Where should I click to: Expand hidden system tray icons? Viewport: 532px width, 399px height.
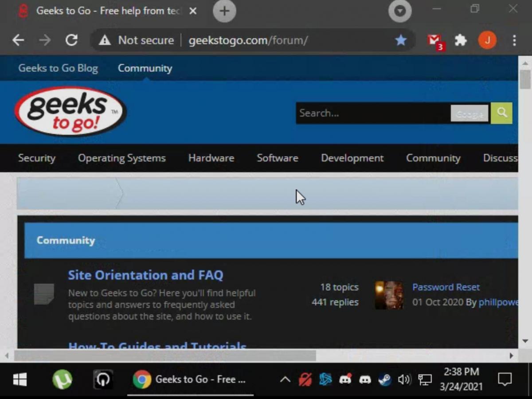tap(285, 379)
